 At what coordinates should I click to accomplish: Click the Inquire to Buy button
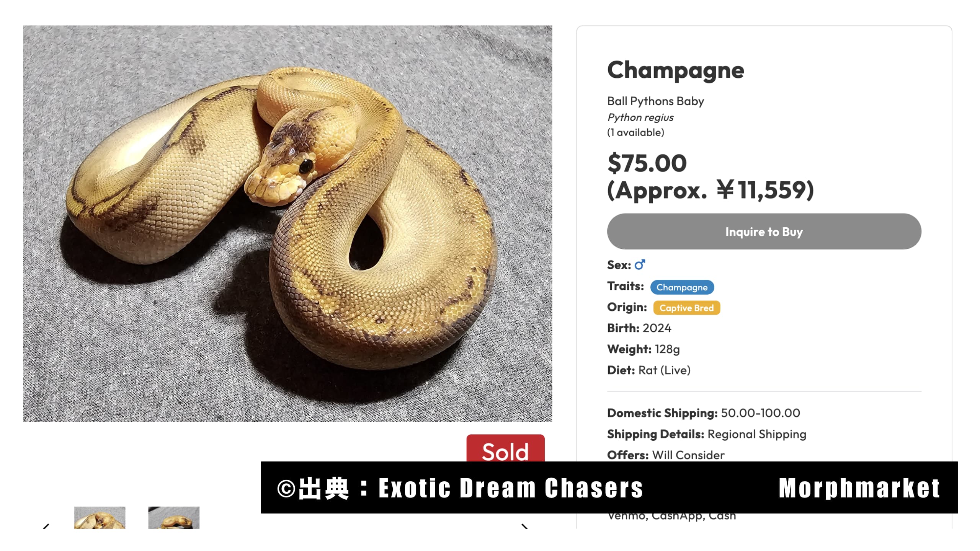(764, 231)
